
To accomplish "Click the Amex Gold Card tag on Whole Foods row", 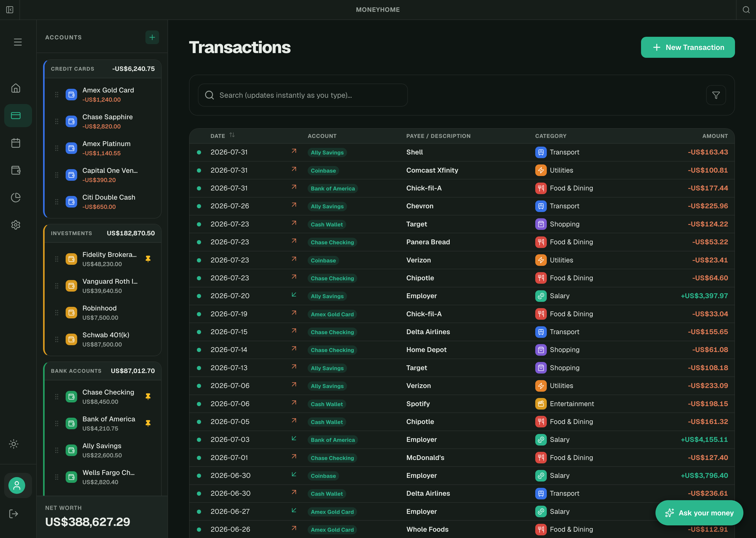I will point(332,530).
